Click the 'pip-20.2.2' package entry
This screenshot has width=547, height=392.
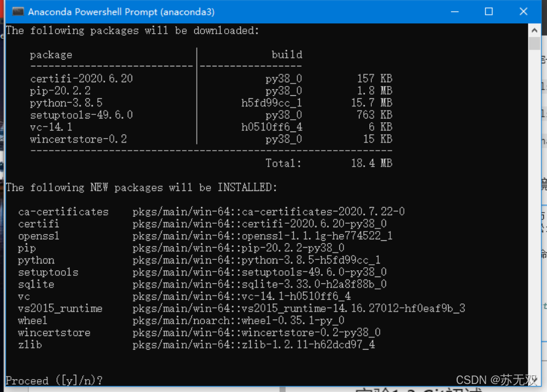(x=60, y=91)
